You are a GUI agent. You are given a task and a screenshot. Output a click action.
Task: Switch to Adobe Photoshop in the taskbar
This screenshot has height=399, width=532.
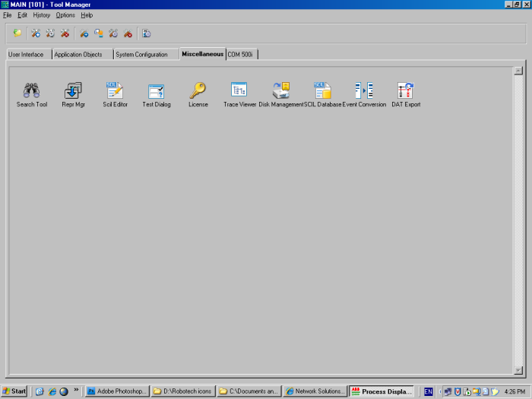[x=116, y=391]
